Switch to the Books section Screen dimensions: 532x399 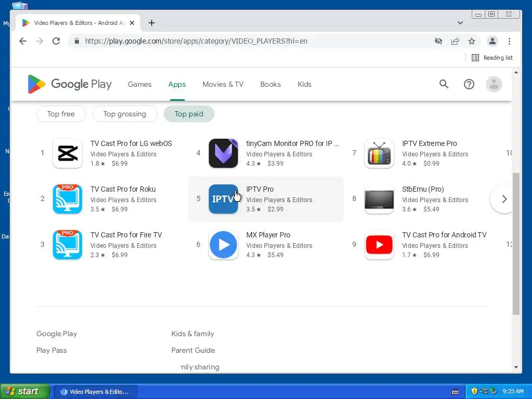[x=270, y=84]
